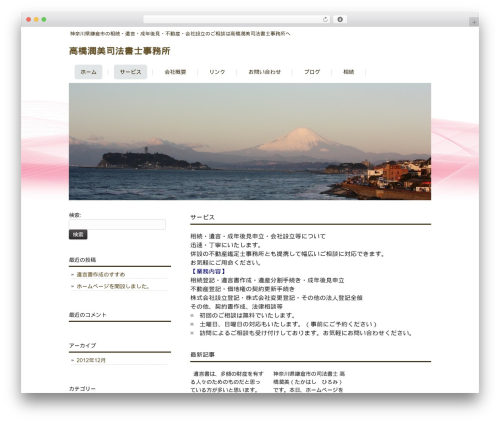Open the ホーム menu item
The image size is (500, 423).
[88, 72]
